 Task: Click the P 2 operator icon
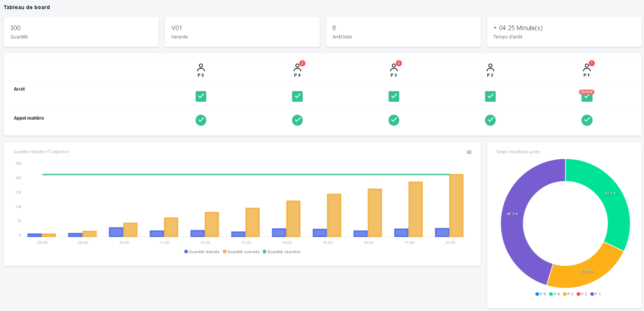[x=490, y=68]
